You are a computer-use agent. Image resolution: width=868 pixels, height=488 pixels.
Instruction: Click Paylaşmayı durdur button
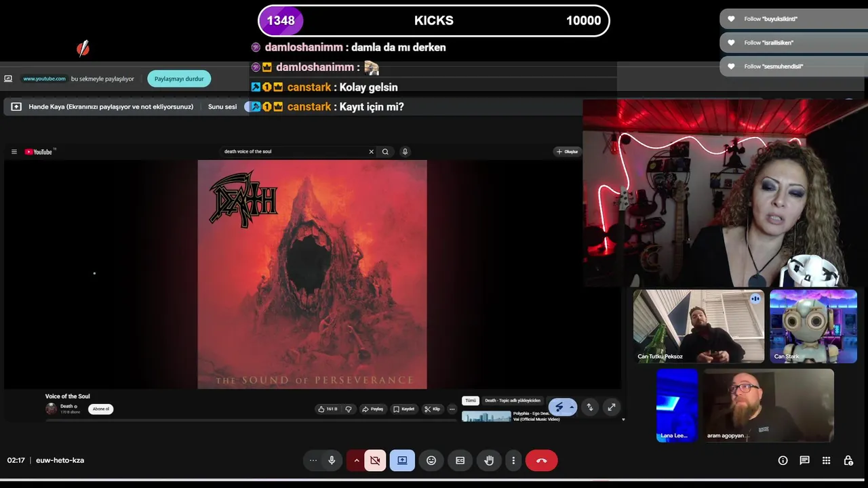pyautogui.click(x=179, y=79)
